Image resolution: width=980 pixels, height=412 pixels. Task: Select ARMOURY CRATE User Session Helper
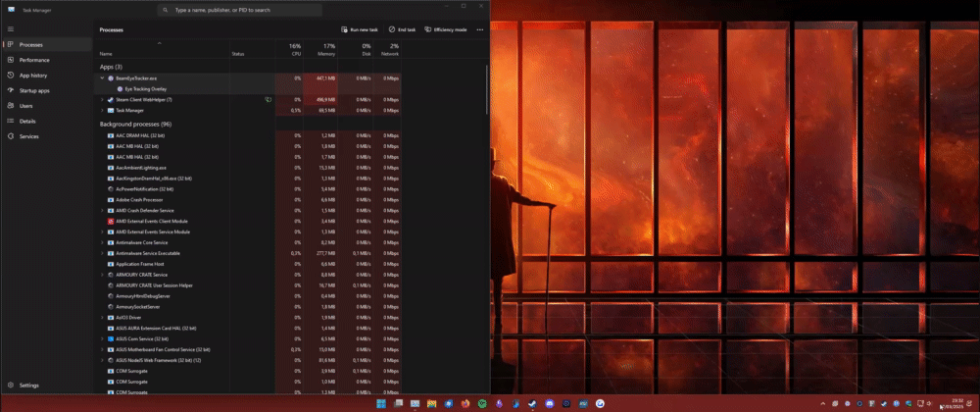249,285
